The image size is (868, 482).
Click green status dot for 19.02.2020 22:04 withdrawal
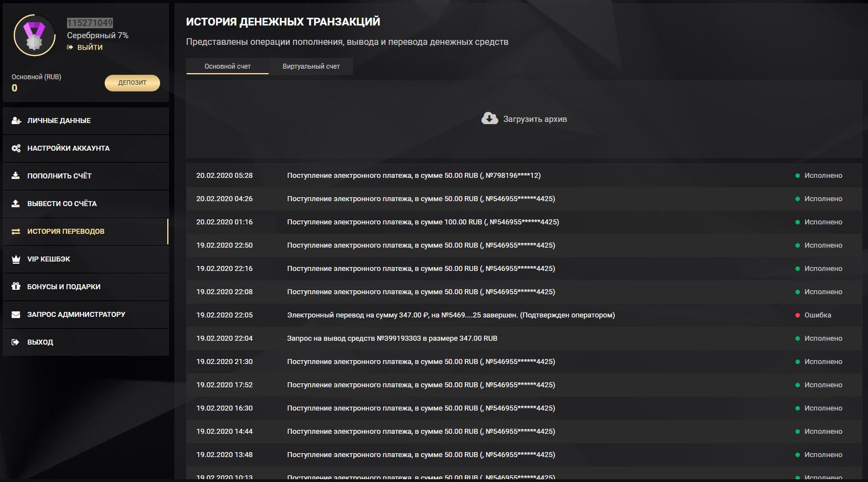coord(798,339)
